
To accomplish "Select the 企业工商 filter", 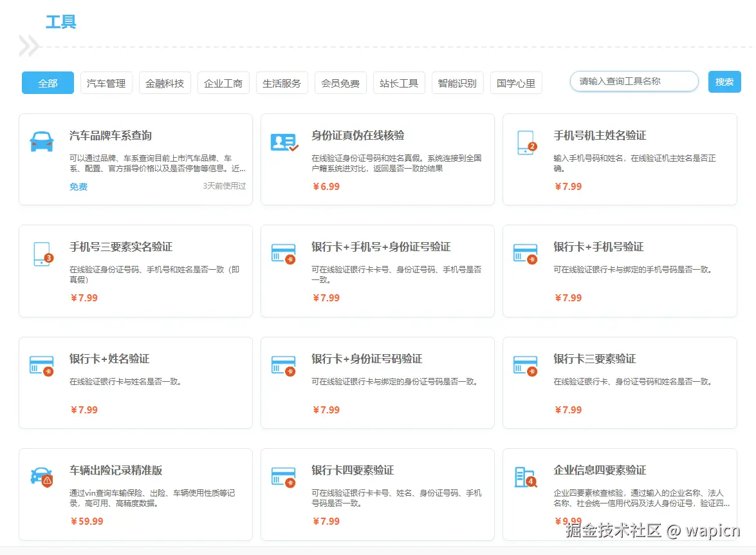I will coord(223,82).
